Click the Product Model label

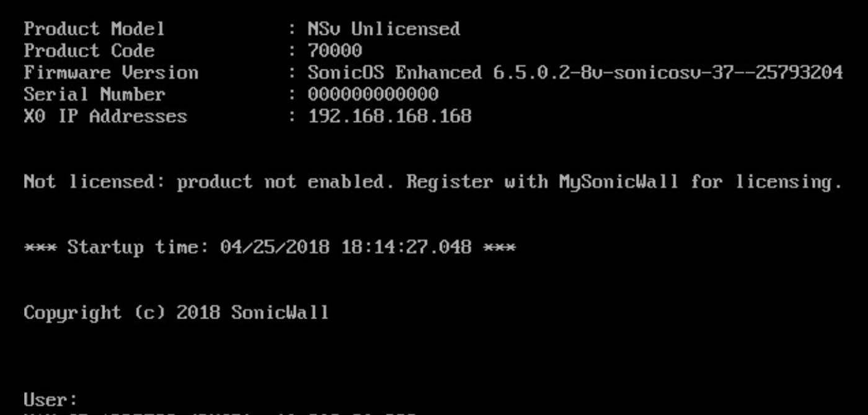click(x=94, y=28)
